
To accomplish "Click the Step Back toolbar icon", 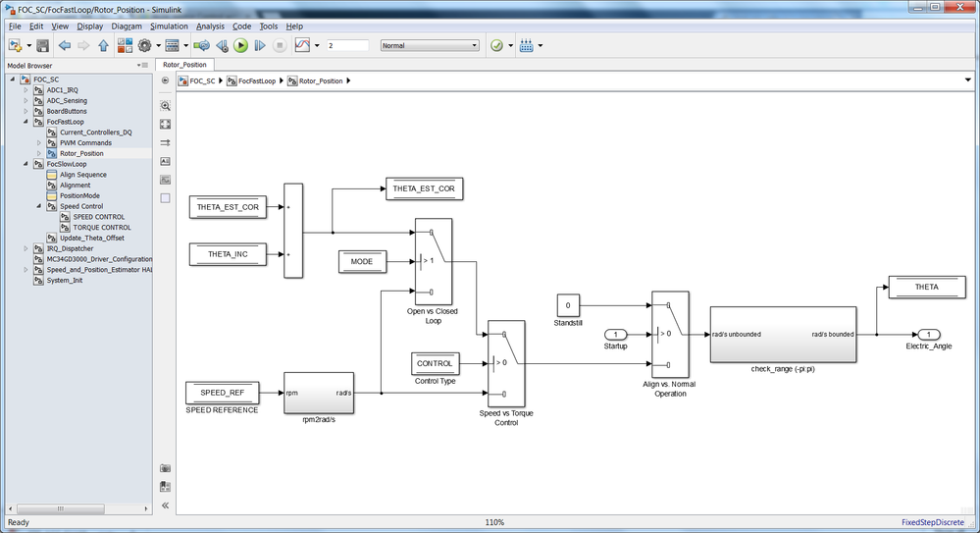I will click(x=222, y=46).
